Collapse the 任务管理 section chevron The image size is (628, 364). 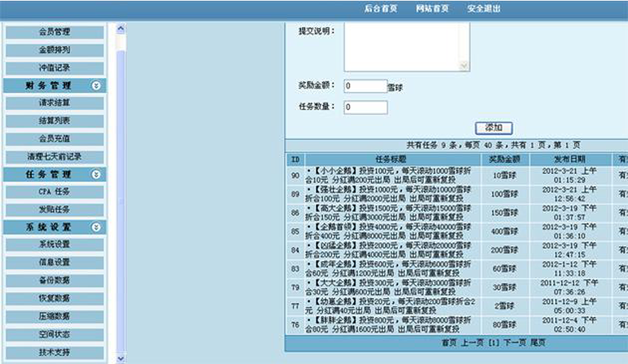(x=95, y=174)
